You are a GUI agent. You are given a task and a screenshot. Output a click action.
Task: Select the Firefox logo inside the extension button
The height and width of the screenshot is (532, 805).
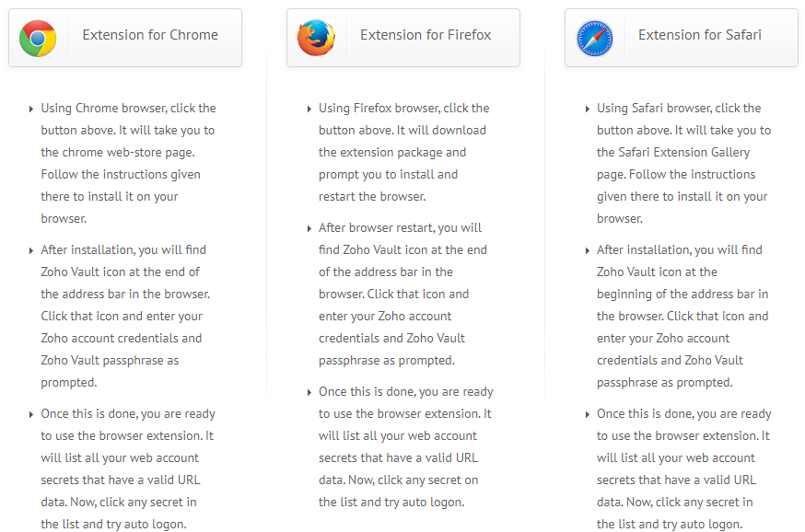pos(316,38)
